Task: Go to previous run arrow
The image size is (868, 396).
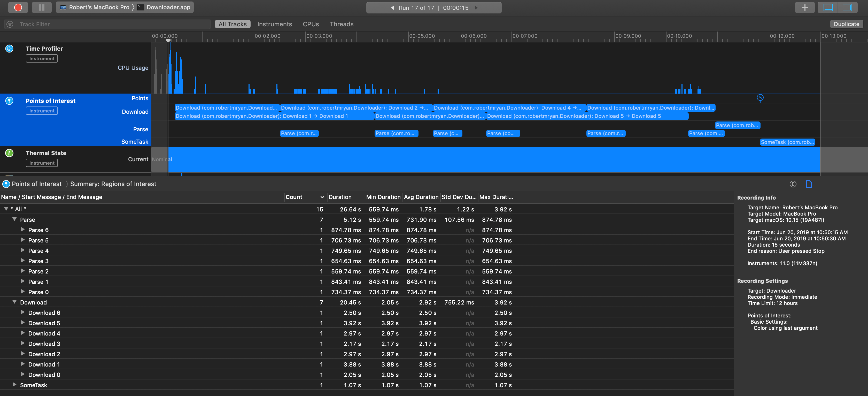Action: point(392,8)
